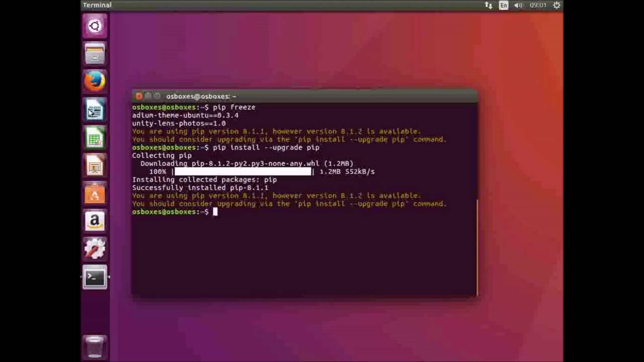644x362 pixels.
Task: Click the 100% download progress bar
Action: tap(243, 171)
